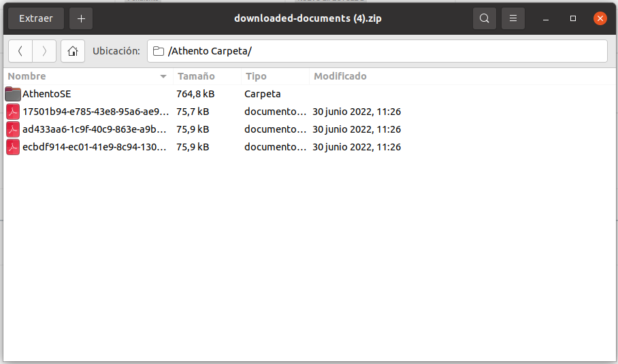Click the Ubicación path input field
This screenshot has width=618, height=364.
381,51
